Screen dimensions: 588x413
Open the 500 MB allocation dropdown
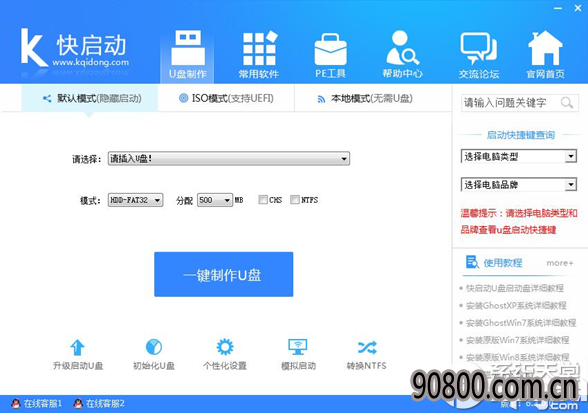pyautogui.click(x=215, y=200)
